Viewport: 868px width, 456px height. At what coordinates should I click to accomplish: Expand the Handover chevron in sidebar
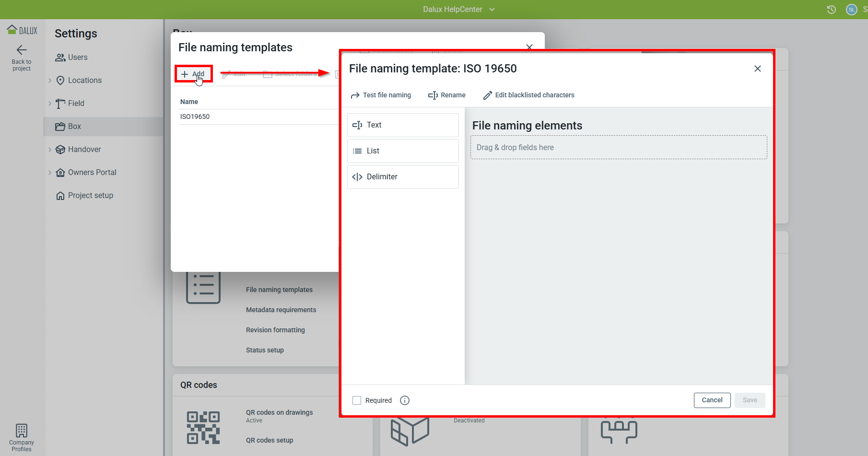50,150
